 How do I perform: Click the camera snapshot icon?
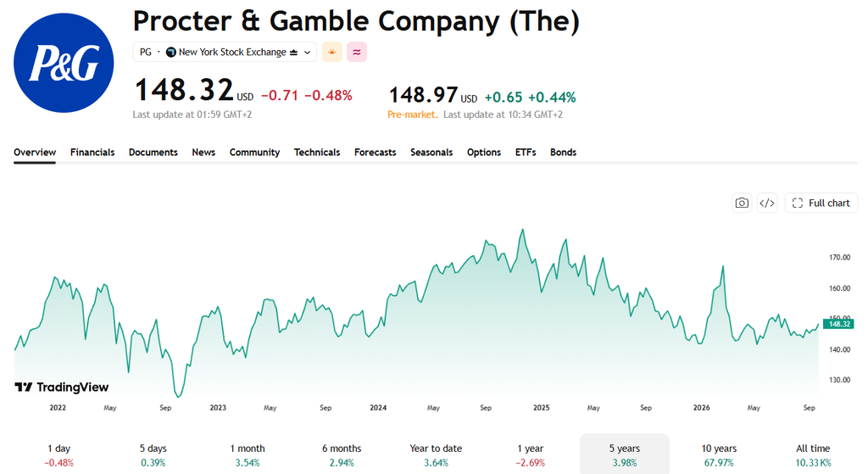tap(742, 204)
